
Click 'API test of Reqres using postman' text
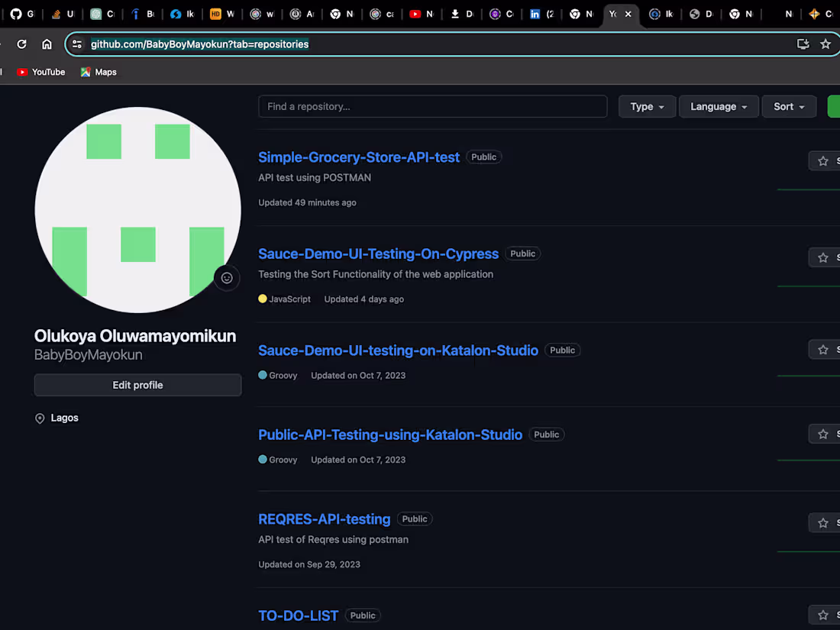(333, 539)
